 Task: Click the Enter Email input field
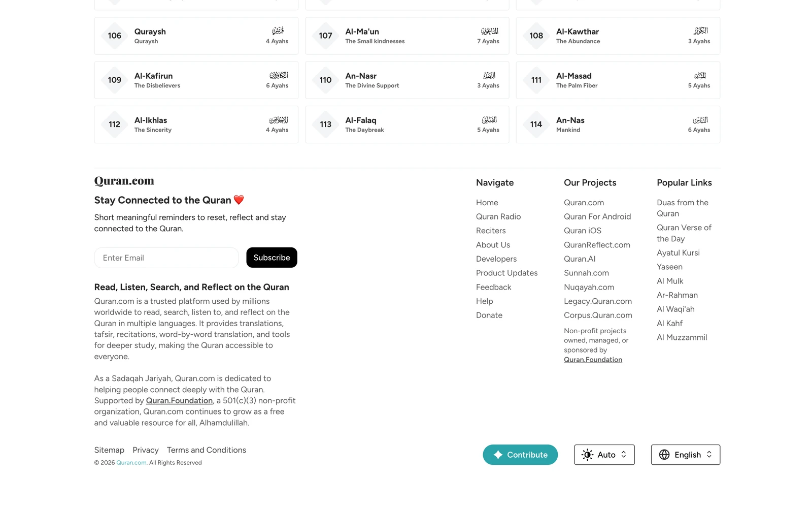point(166,258)
